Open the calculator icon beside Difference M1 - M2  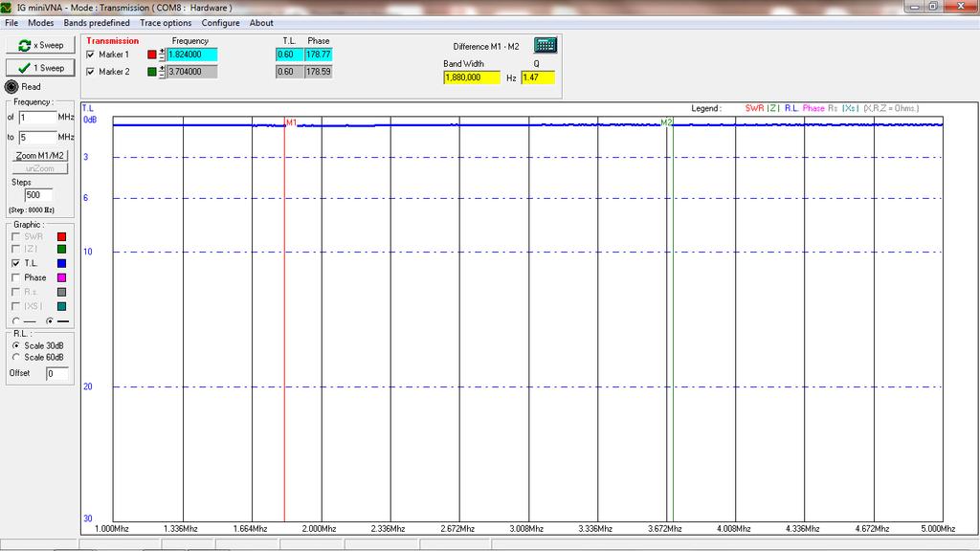[545, 45]
